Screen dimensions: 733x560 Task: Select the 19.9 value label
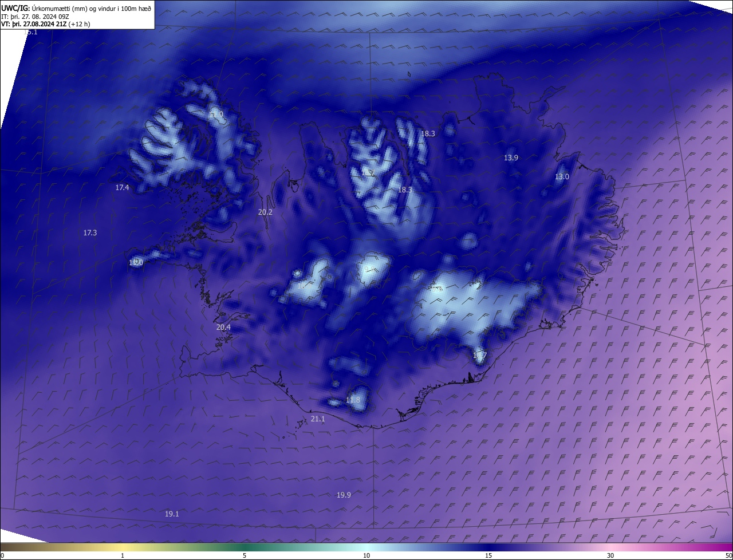click(344, 495)
